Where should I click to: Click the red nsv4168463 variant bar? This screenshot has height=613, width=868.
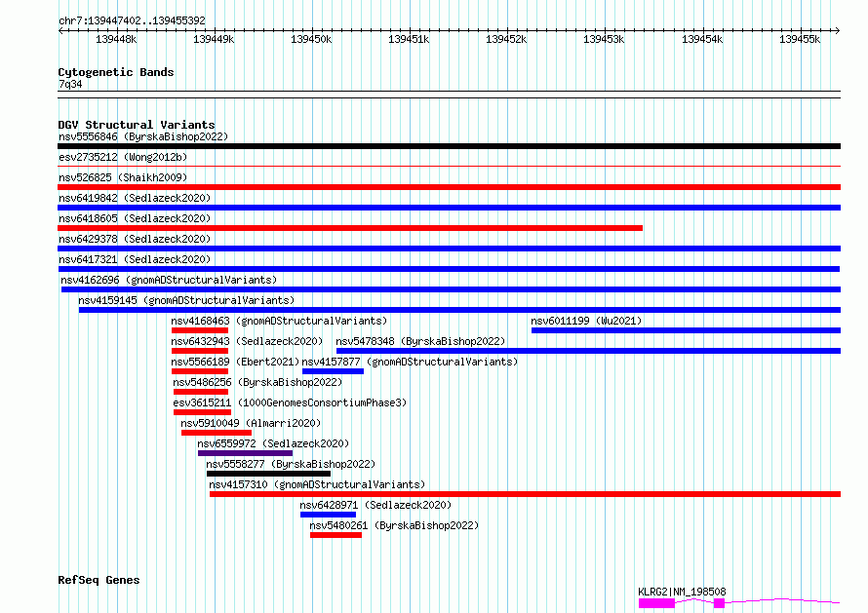200,330
